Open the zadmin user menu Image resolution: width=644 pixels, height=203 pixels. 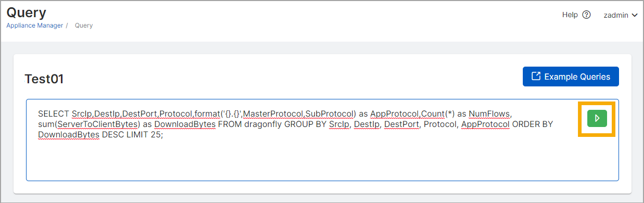pos(621,15)
